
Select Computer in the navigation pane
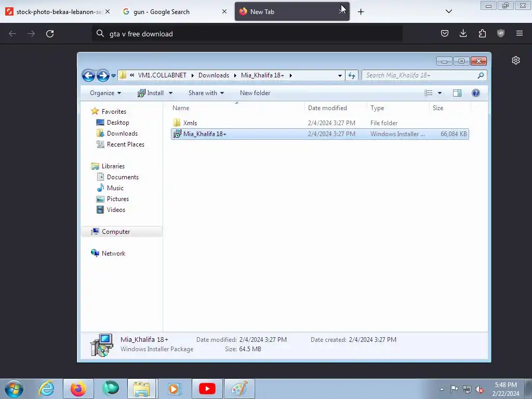click(x=116, y=232)
